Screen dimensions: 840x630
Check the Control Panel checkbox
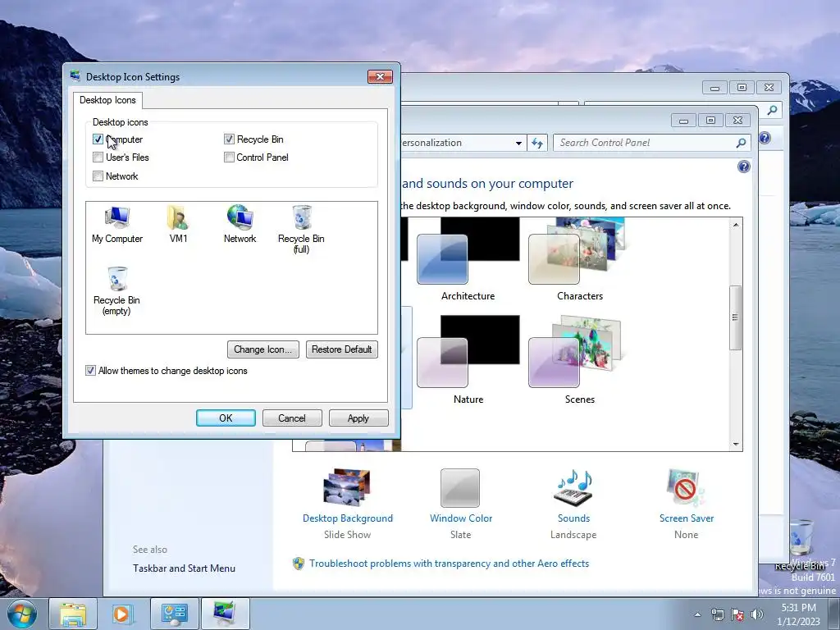tap(230, 157)
